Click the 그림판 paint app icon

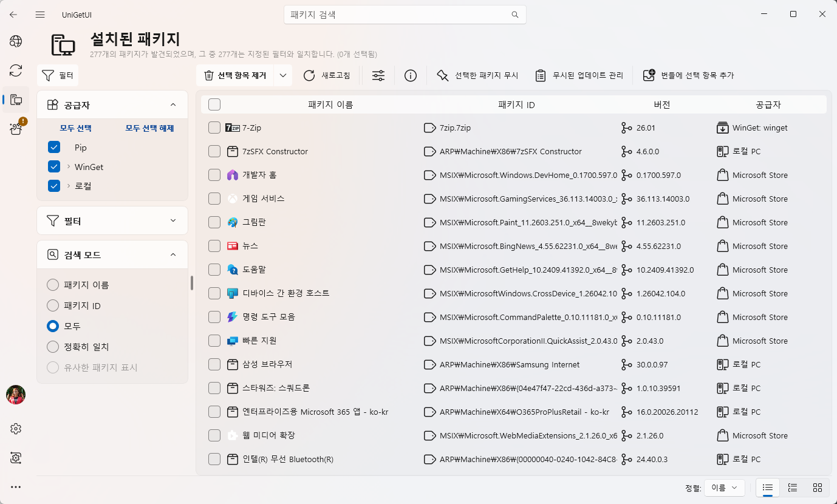[232, 222]
